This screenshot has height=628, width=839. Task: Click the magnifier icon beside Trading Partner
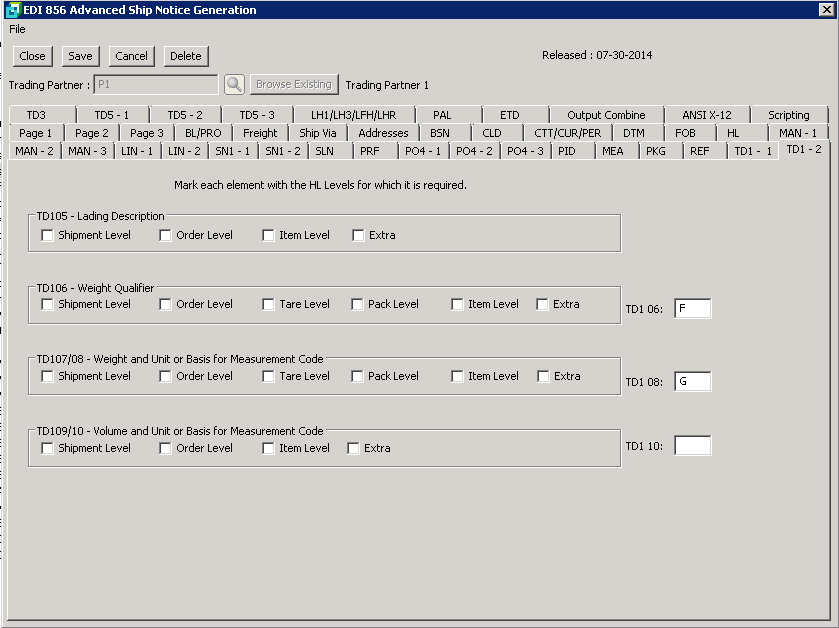[x=234, y=85]
